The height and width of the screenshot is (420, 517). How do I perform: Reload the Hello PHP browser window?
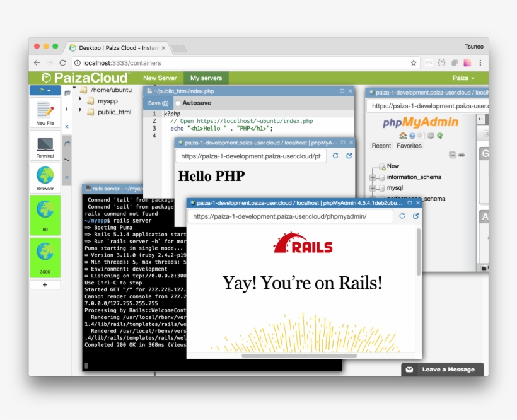tap(335, 156)
